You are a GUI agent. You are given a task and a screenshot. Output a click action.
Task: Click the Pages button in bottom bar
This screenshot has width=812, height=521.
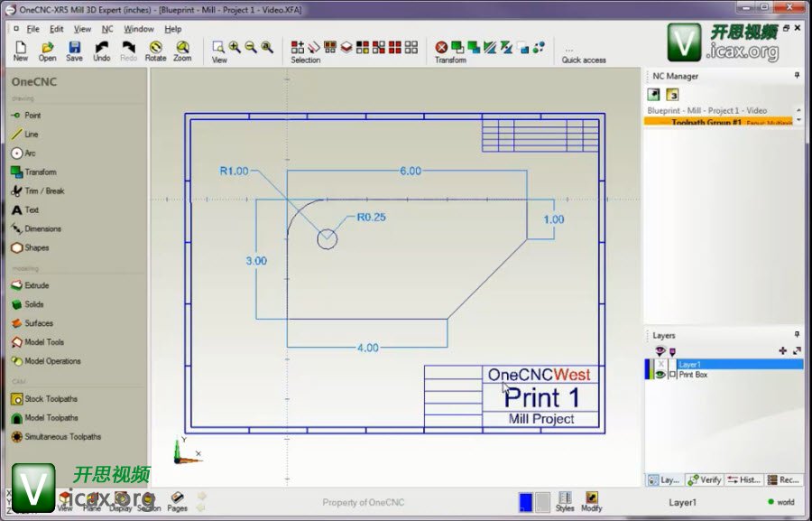point(177,501)
